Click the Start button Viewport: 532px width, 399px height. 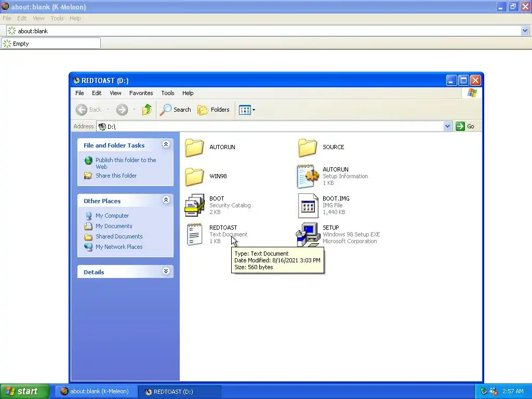point(25,391)
